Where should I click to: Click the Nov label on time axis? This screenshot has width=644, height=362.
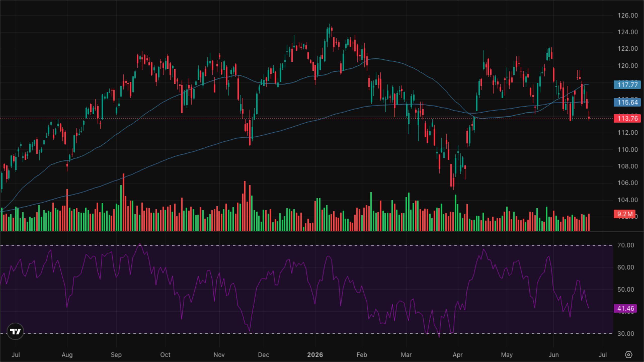(x=219, y=355)
